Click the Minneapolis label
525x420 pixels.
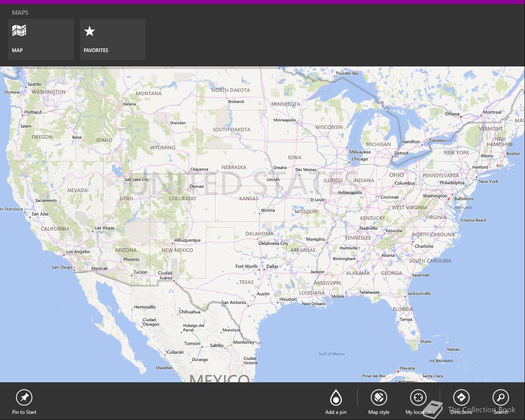click(285, 120)
